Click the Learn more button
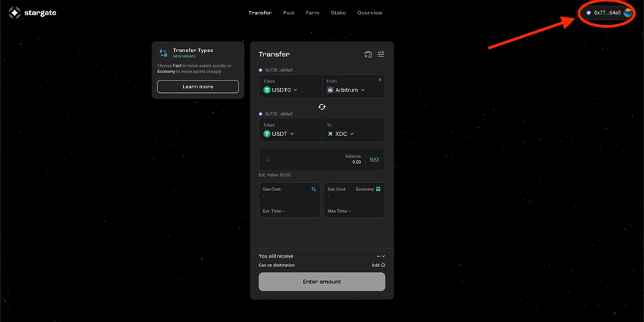 point(198,86)
